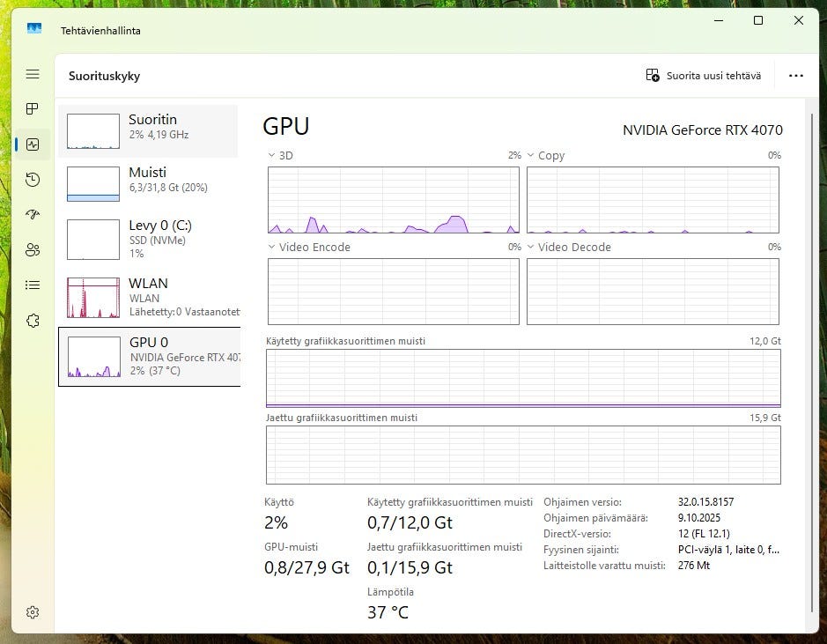Open the hamburger navigation menu
This screenshot has height=644, width=827.
click(x=33, y=75)
